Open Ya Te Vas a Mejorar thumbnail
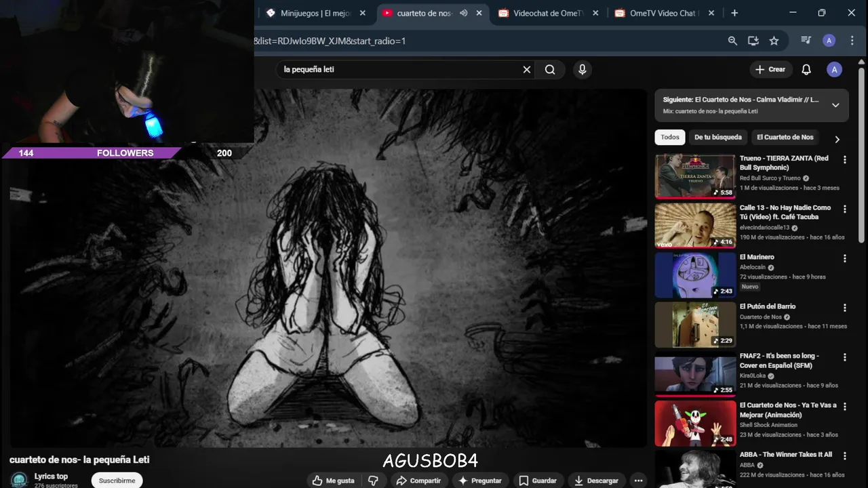This screenshot has height=488, width=868. click(x=695, y=424)
